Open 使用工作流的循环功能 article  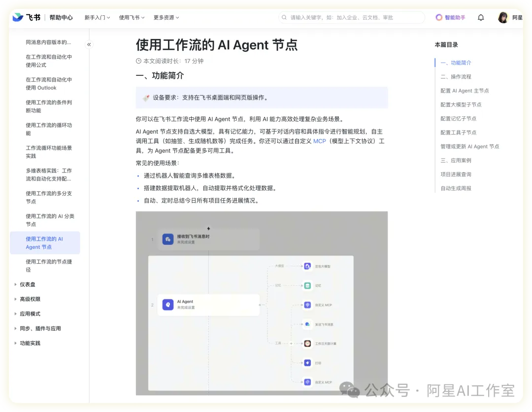49,129
